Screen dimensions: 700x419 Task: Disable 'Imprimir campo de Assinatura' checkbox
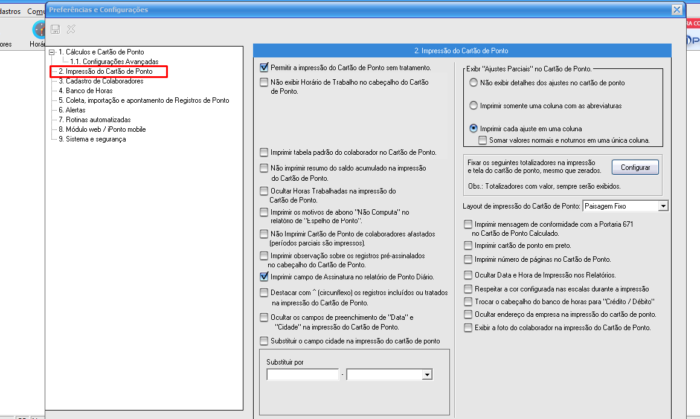pos(264,276)
